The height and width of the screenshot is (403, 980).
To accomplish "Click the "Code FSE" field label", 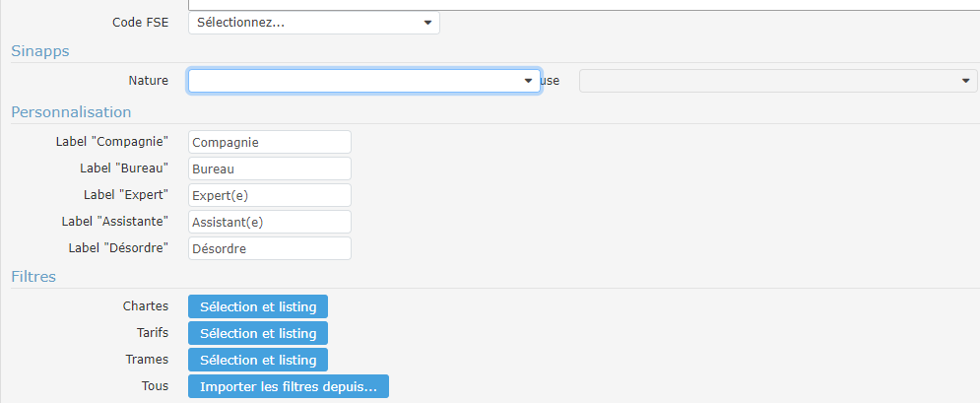I will pyautogui.click(x=141, y=22).
